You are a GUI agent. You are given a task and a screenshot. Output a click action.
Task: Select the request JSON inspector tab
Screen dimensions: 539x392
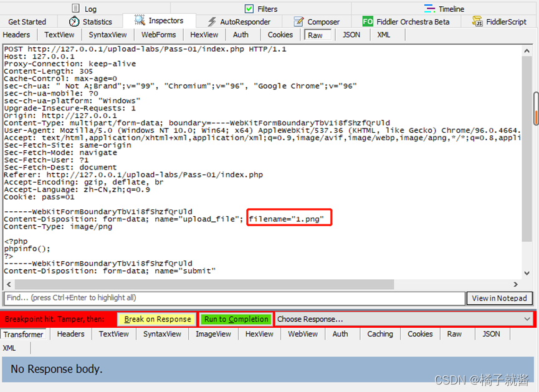(x=351, y=35)
